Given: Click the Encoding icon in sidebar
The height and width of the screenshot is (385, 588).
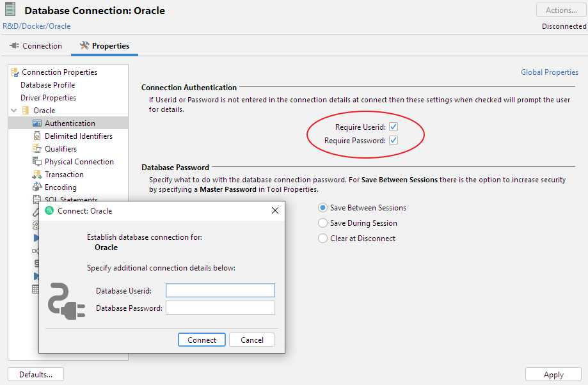Looking at the screenshot, I should (37, 187).
